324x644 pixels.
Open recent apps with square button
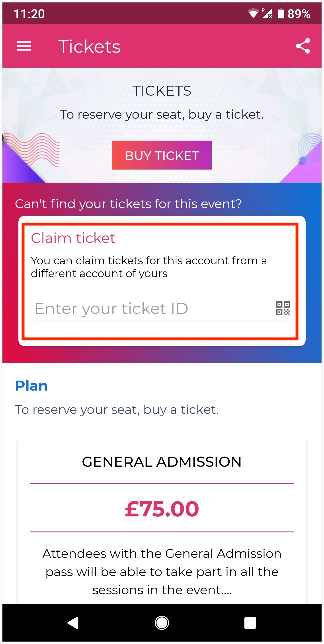tap(250, 622)
